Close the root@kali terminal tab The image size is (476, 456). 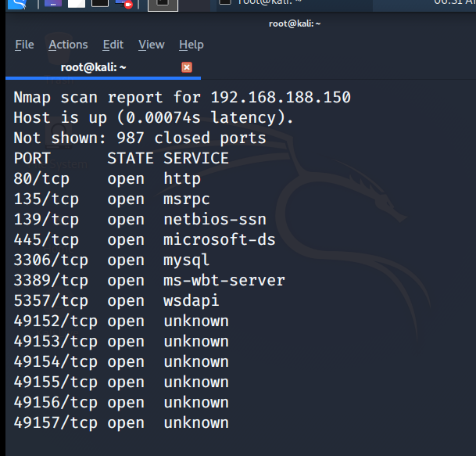pos(187,67)
